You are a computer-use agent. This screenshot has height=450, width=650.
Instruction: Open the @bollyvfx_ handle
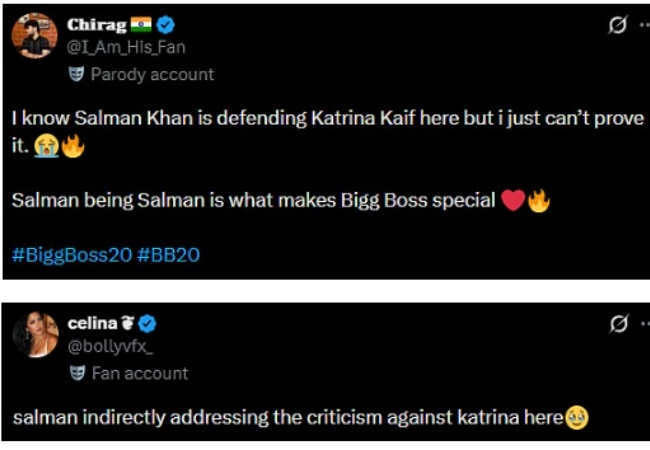click(x=110, y=346)
